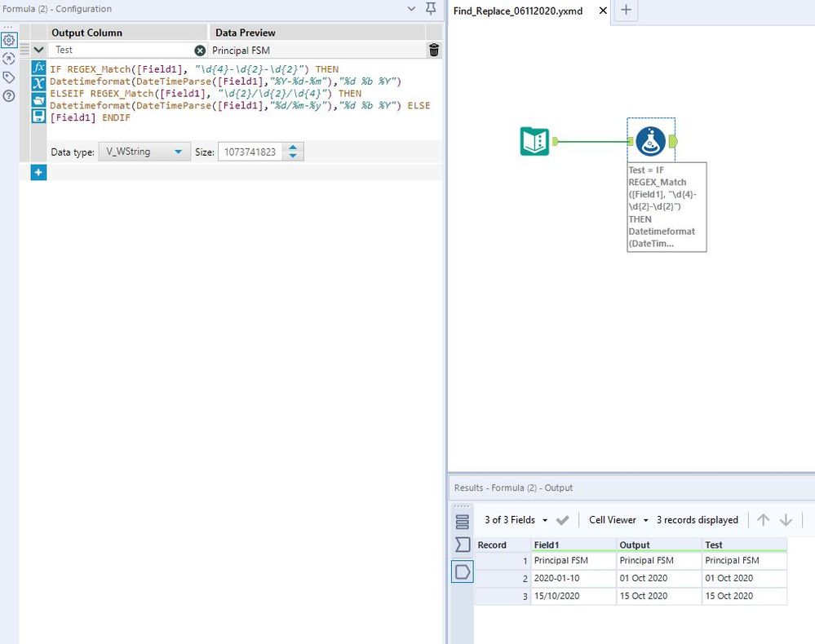Click the X columns and constants icon
The image size is (815, 644).
(38, 84)
